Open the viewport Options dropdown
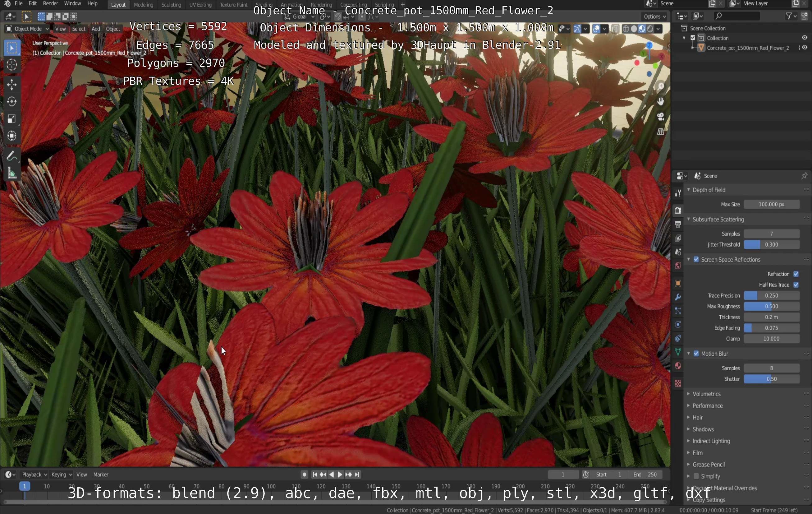This screenshot has width=812, height=514. point(654,16)
